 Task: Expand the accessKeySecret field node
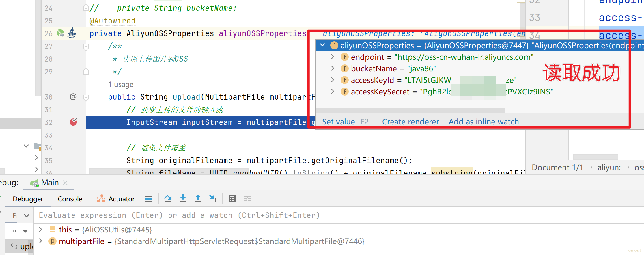point(333,92)
